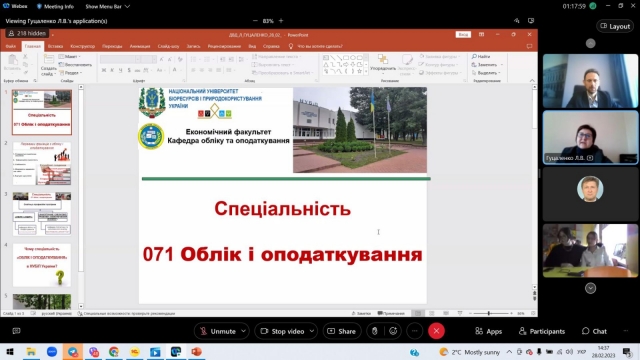Open the Share content button
The image size is (640, 360).
tap(342, 331)
